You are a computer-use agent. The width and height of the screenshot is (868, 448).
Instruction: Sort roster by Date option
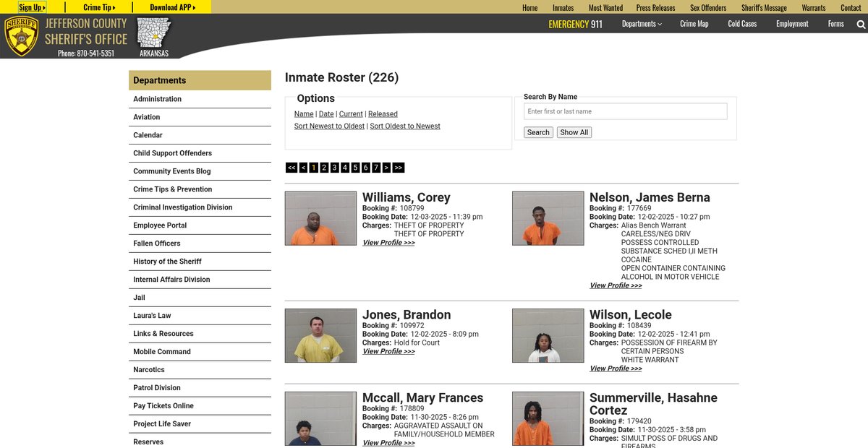326,114
